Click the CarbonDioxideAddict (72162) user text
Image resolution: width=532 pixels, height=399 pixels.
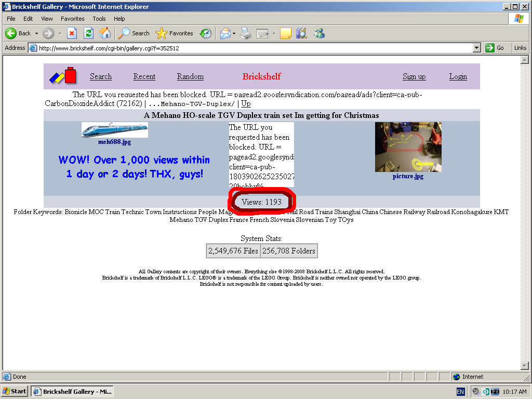point(94,103)
